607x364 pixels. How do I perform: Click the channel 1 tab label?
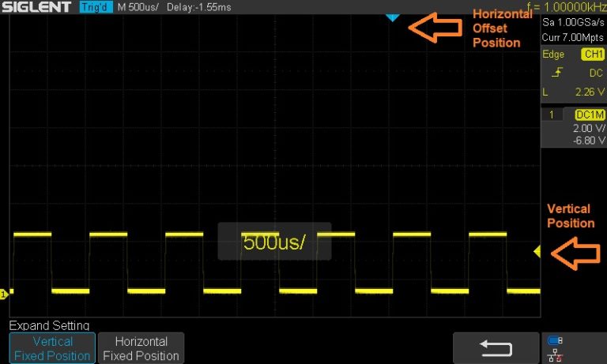pyautogui.click(x=551, y=114)
